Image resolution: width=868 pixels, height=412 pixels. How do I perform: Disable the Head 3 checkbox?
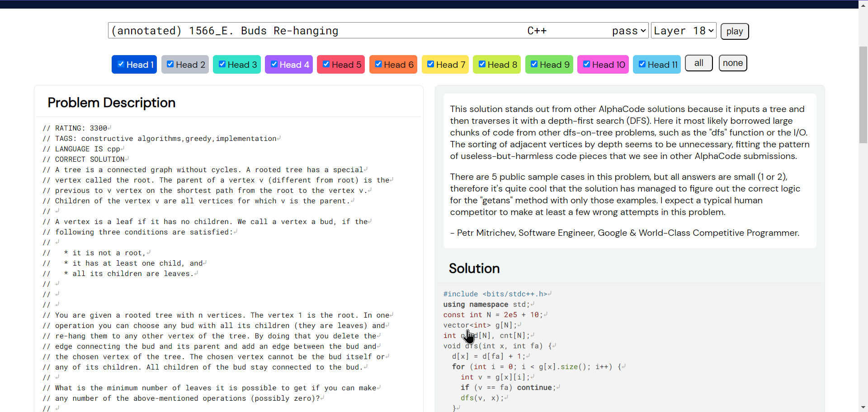(x=222, y=64)
